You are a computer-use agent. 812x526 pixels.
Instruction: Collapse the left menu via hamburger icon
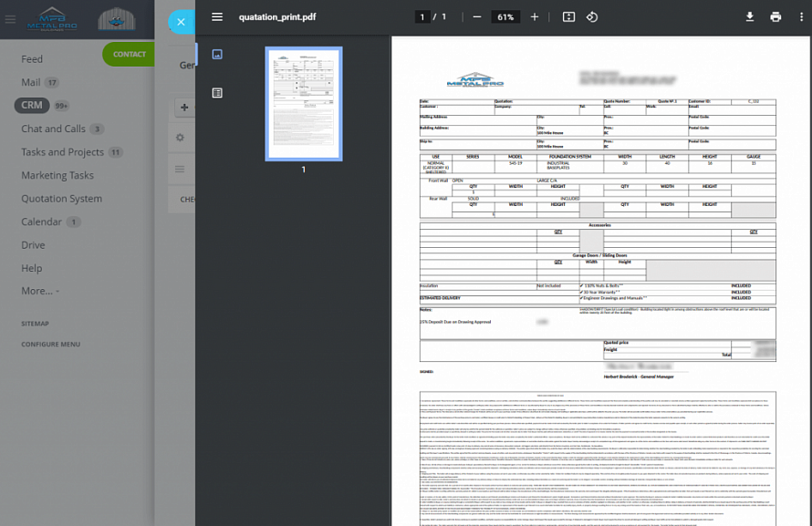coord(11,19)
